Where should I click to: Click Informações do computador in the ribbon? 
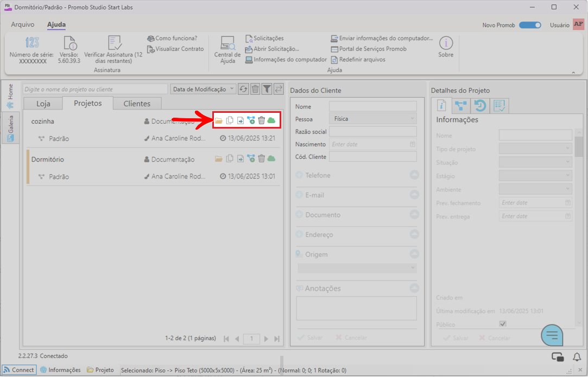pos(286,60)
